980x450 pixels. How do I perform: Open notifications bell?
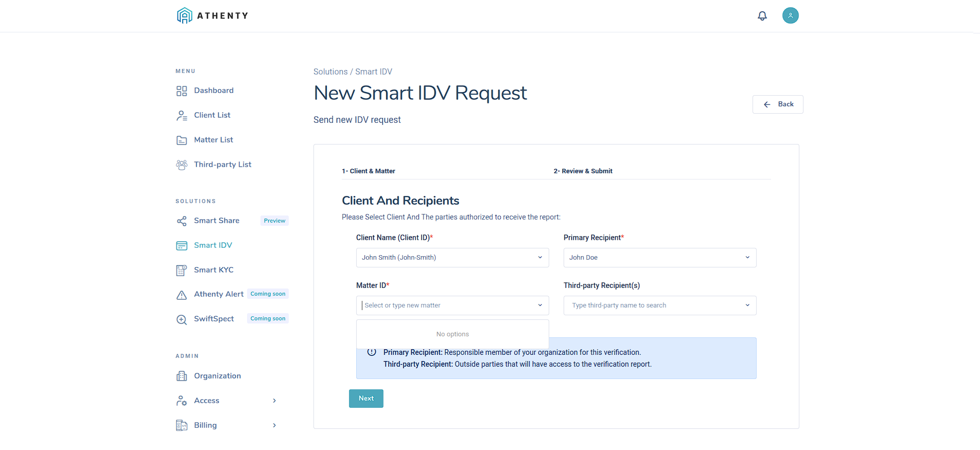(762, 16)
